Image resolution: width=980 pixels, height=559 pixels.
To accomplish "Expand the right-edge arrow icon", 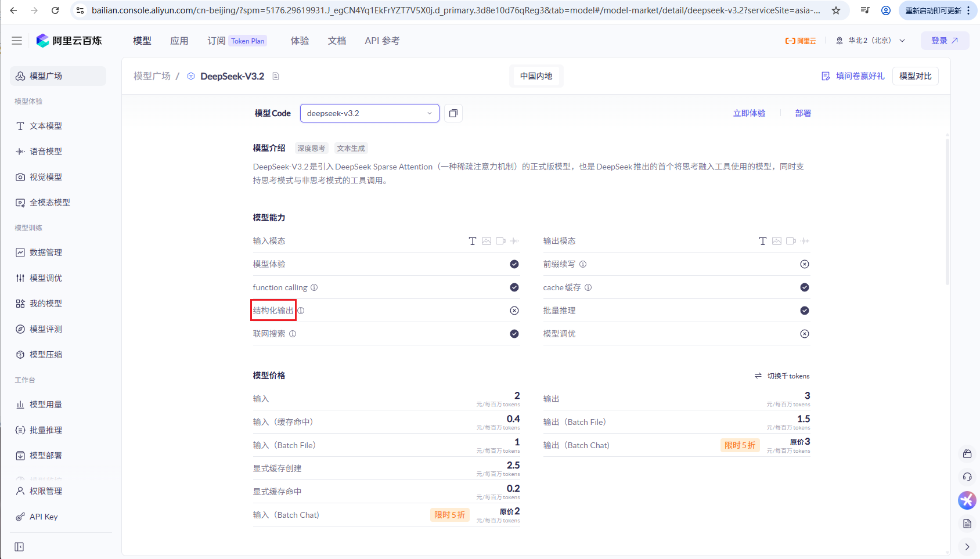I will click(x=967, y=547).
